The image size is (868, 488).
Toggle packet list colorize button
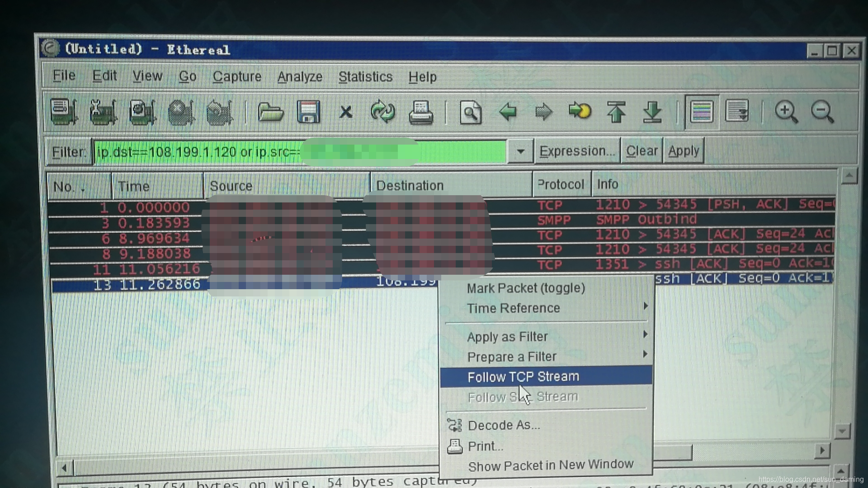click(x=701, y=112)
